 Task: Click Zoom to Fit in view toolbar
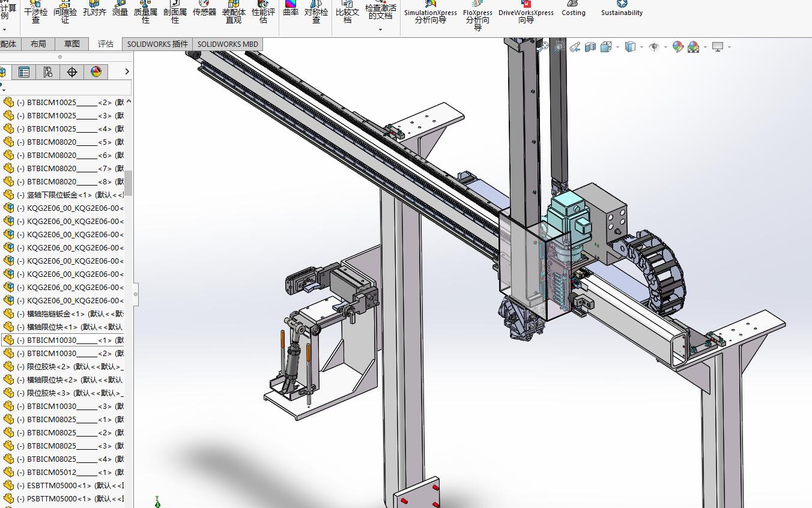point(544,46)
